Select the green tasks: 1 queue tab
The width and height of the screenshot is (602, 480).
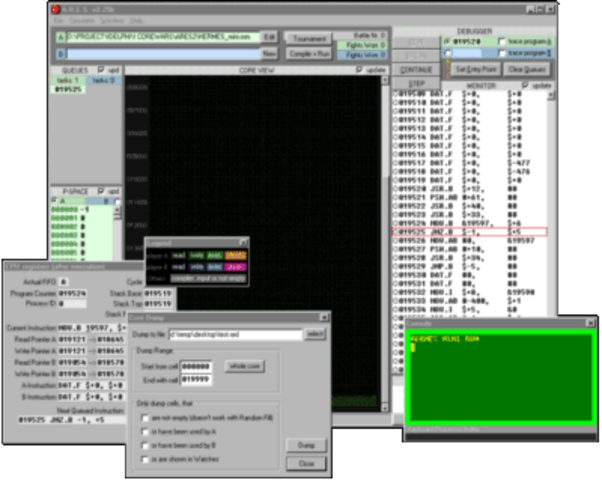point(68,80)
